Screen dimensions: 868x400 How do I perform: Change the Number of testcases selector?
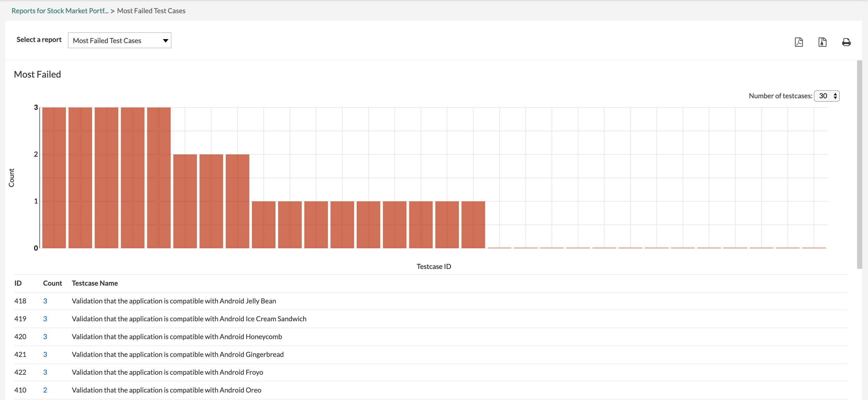(827, 96)
